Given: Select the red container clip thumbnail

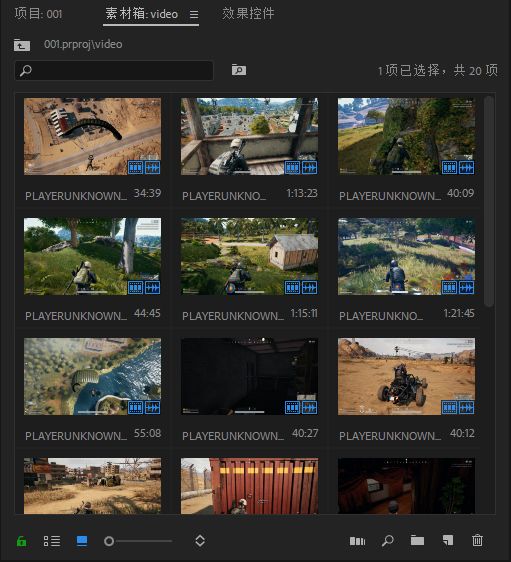Looking at the screenshot, I should click(249, 486).
